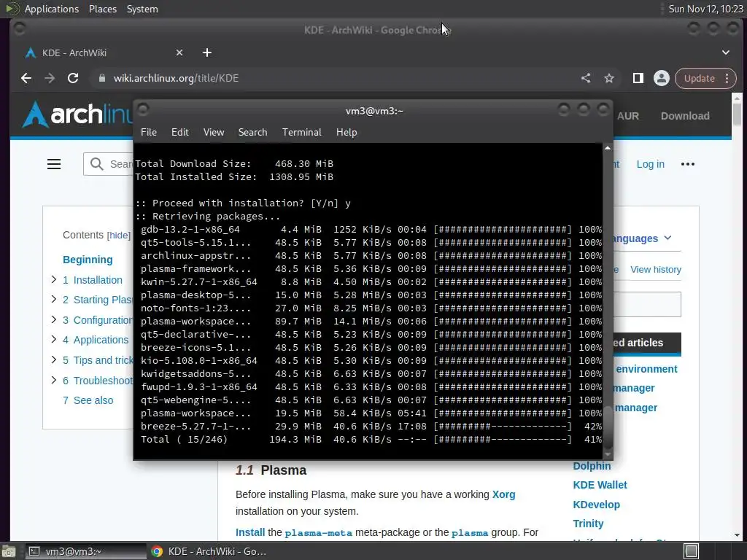Screen dimensions: 747x560
Task: Open Chrome side panel icon
Action: click(638, 78)
